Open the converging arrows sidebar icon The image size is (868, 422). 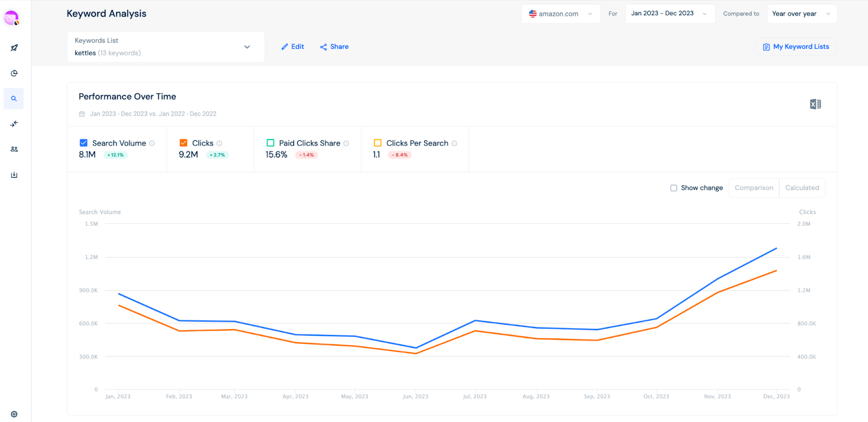(14, 124)
